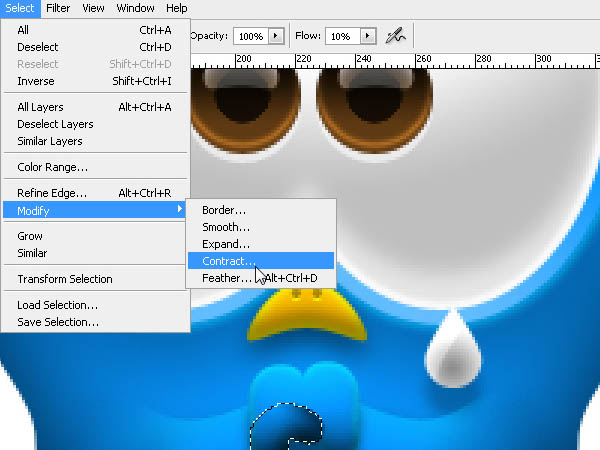Choose Contract in Modify submenu
The width and height of the screenshot is (600, 450).
coord(261,261)
